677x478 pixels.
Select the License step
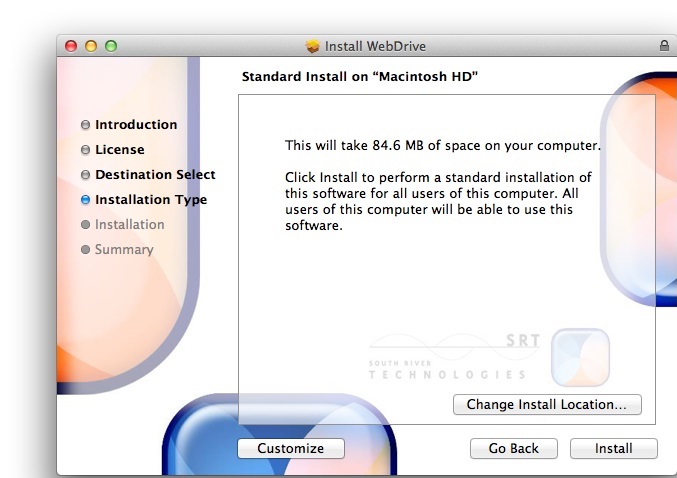coord(120,149)
